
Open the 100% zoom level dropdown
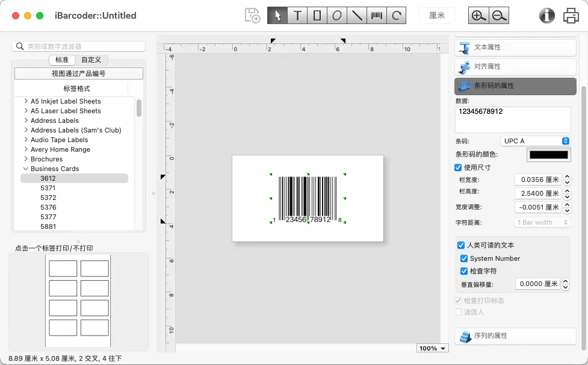point(433,348)
